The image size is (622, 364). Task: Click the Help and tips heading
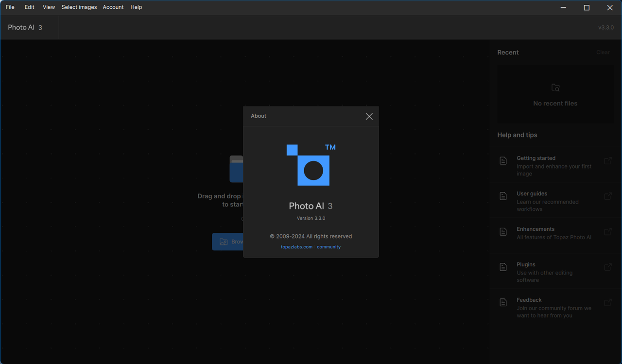(x=517, y=135)
